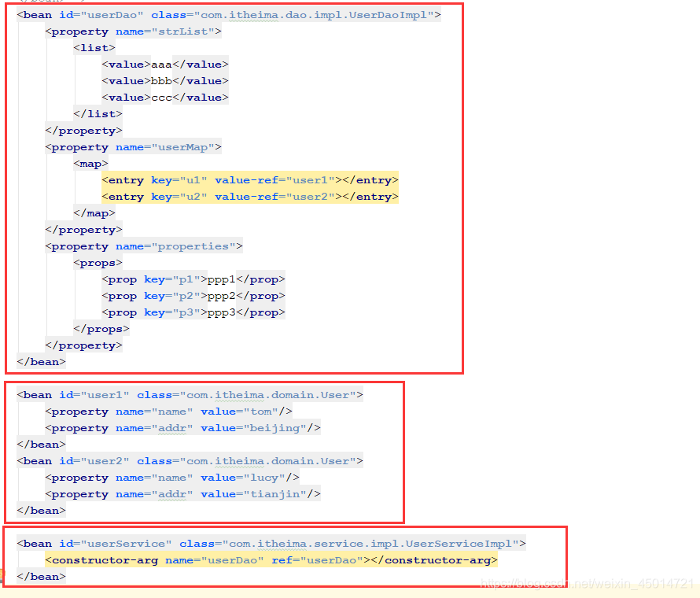The width and height of the screenshot is (700, 598).
Task: Click the property value="tianjin" line
Action: [x=182, y=494]
